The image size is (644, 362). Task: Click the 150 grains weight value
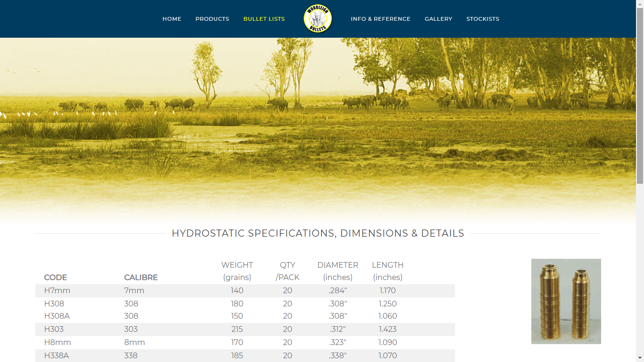click(237, 316)
